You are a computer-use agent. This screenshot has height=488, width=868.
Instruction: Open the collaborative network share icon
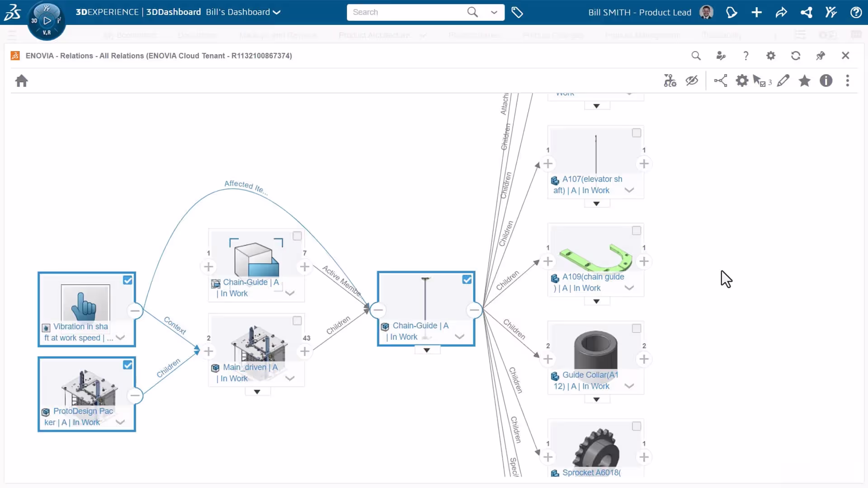coord(807,13)
